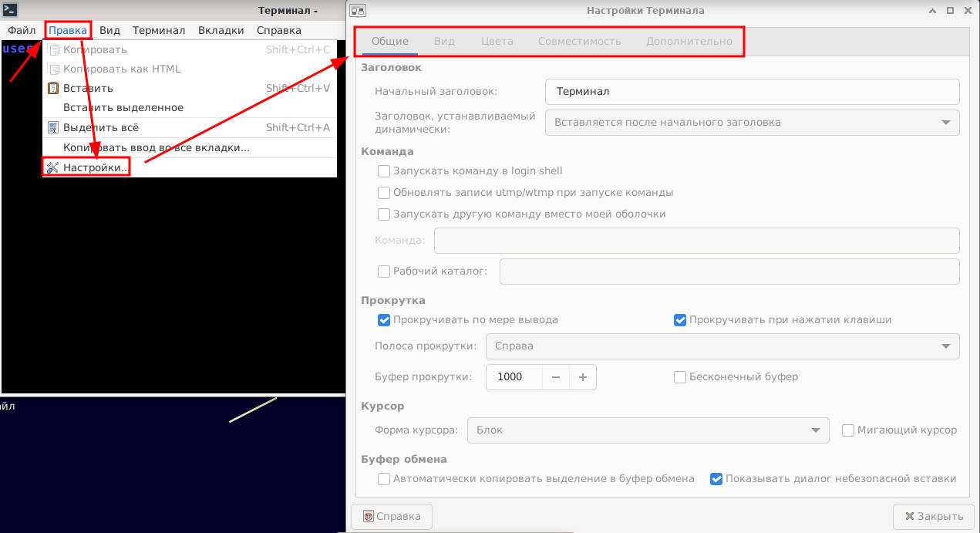
Task: Open the Полоса прокрутки dropdown
Action: point(722,346)
